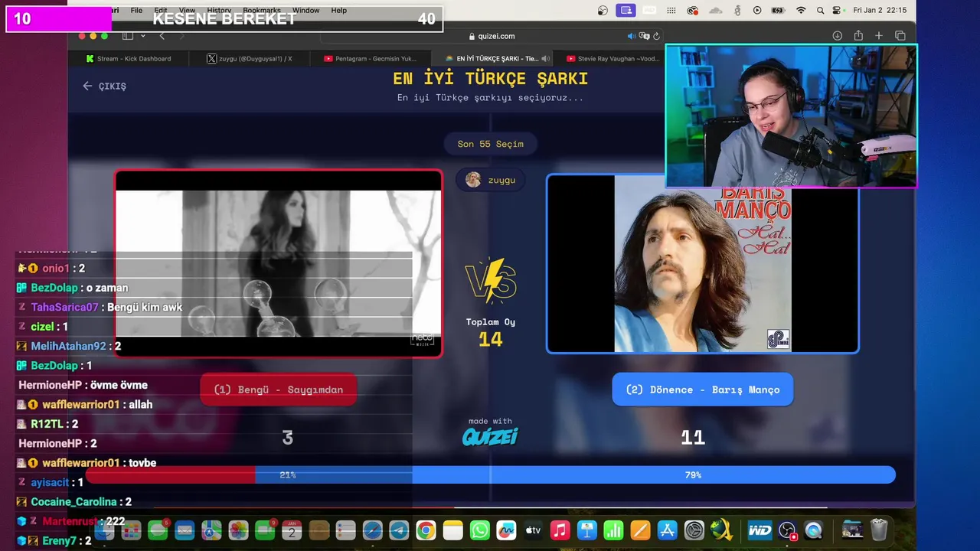Click the quizel.com address bar

[x=491, y=36]
